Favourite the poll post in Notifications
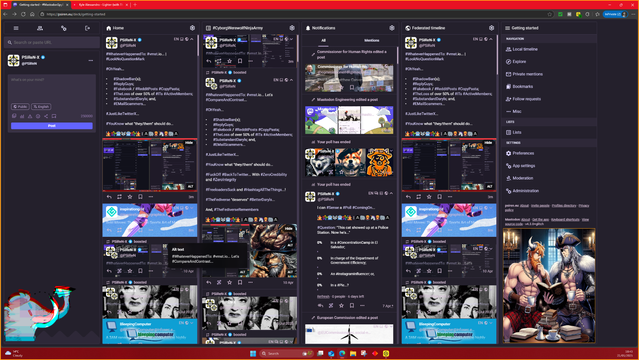The image size is (639, 360). tap(342, 305)
